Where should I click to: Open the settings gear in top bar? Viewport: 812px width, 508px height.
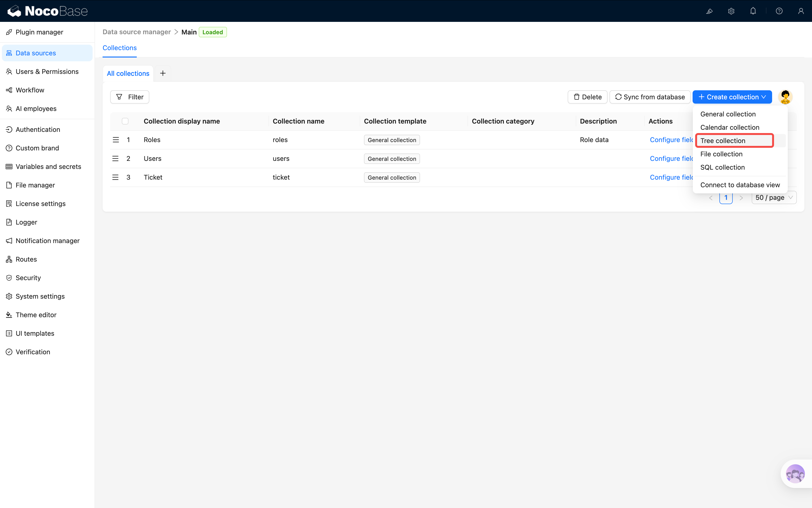click(731, 11)
